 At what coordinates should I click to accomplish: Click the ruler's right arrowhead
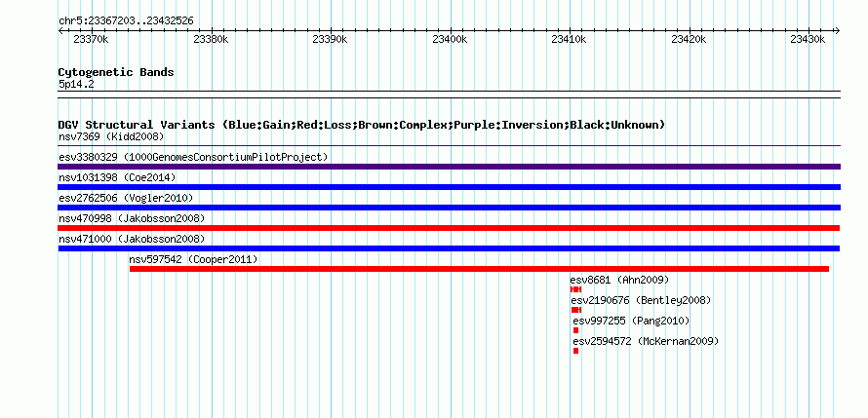tap(837, 30)
